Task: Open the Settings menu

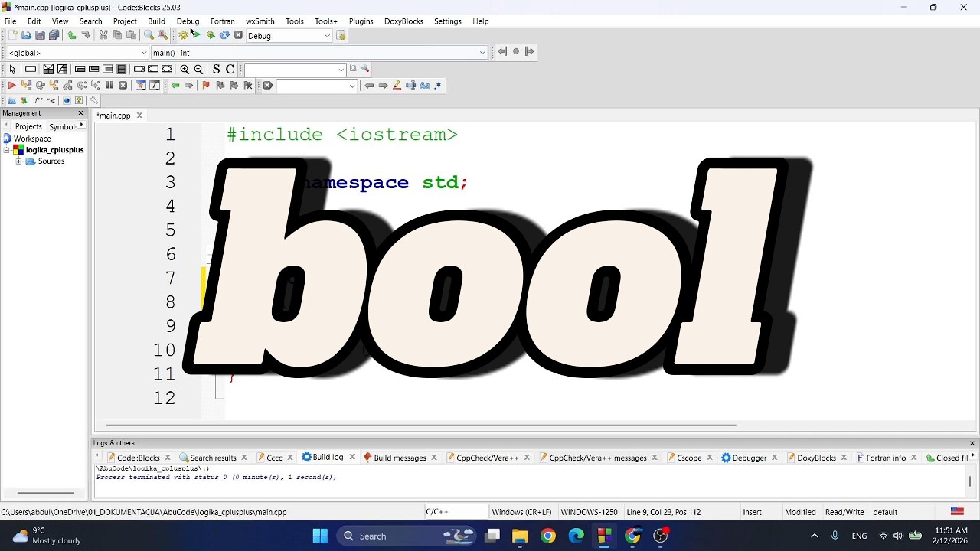Action: pyautogui.click(x=447, y=21)
